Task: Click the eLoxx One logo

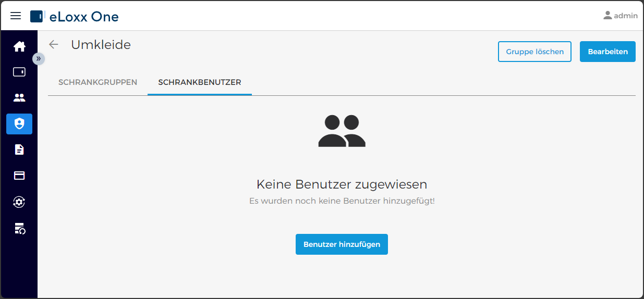Action: [x=75, y=17]
